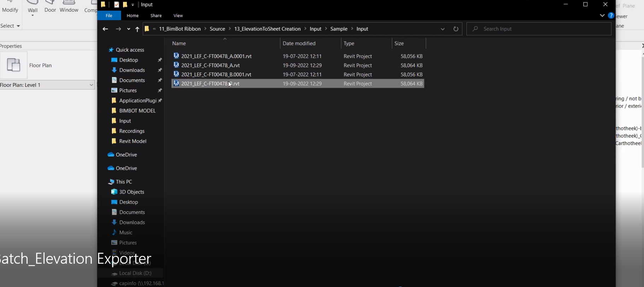Open the Select dropdown in Revit

coord(10,26)
